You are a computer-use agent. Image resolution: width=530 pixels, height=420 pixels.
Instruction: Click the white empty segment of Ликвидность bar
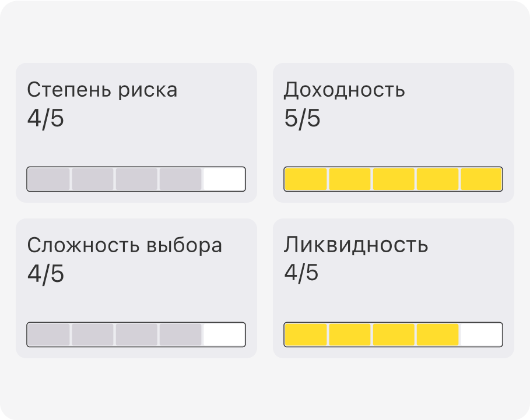coord(481,334)
